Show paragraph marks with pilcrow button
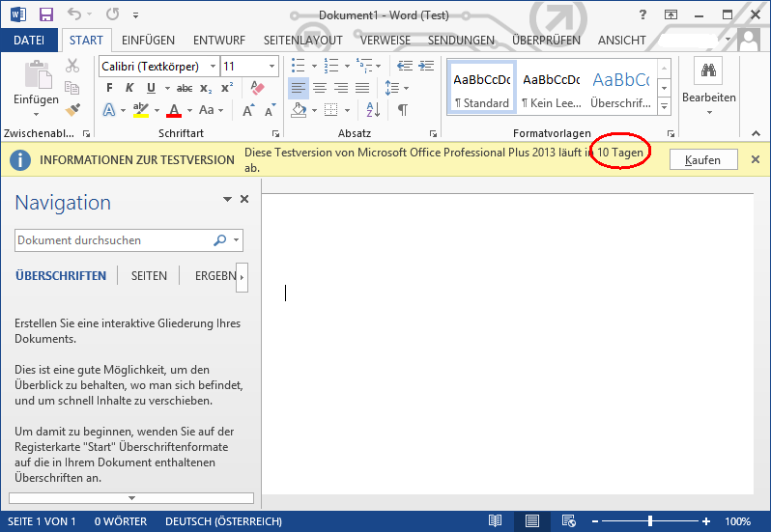Viewport: 771px width, 532px height. [x=402, y=109]
